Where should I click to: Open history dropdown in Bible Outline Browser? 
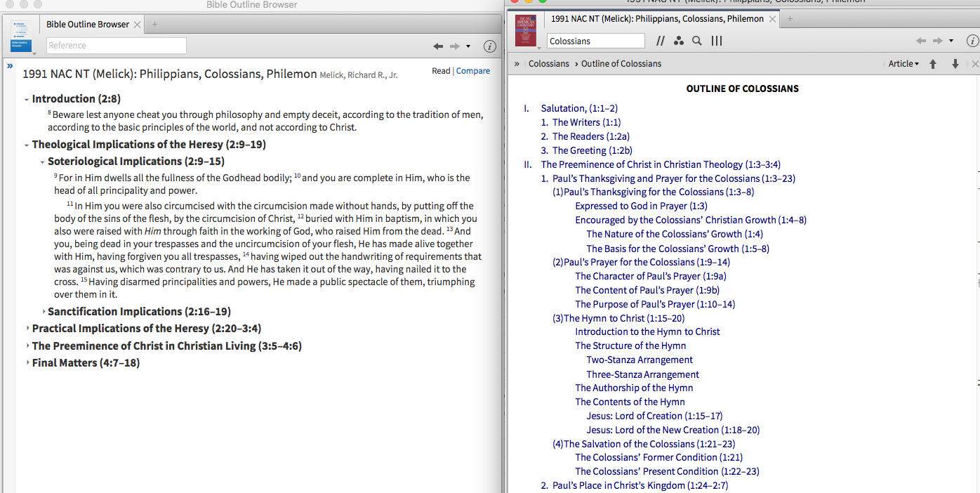[x=468, y=46]
